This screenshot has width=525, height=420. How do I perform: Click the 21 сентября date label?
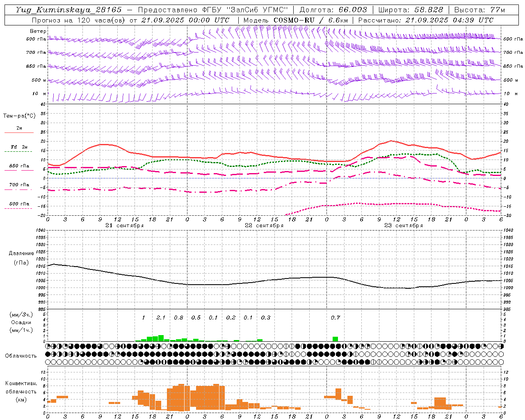click(124, 225)
